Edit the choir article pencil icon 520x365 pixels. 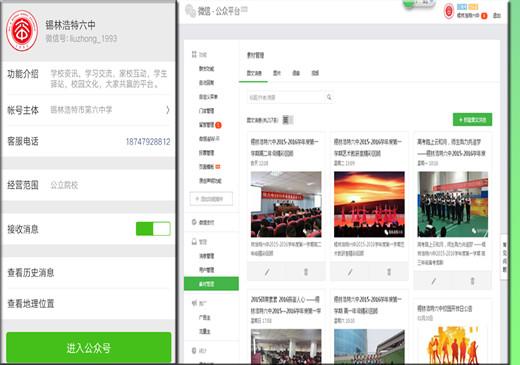[433, 281]
